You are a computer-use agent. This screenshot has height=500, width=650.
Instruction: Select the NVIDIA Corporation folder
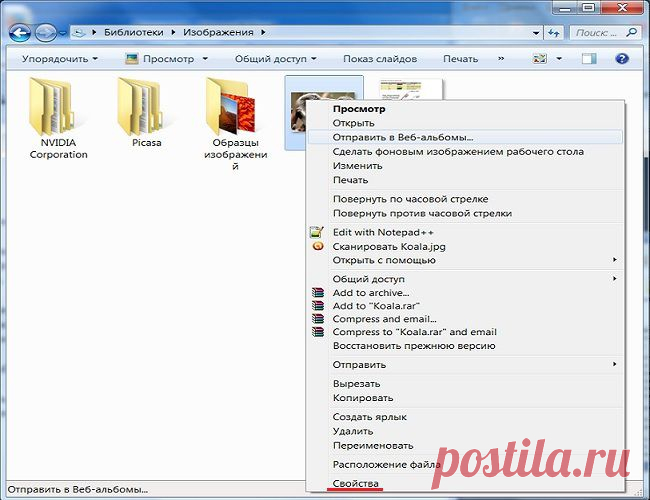(x=58, y=119)
